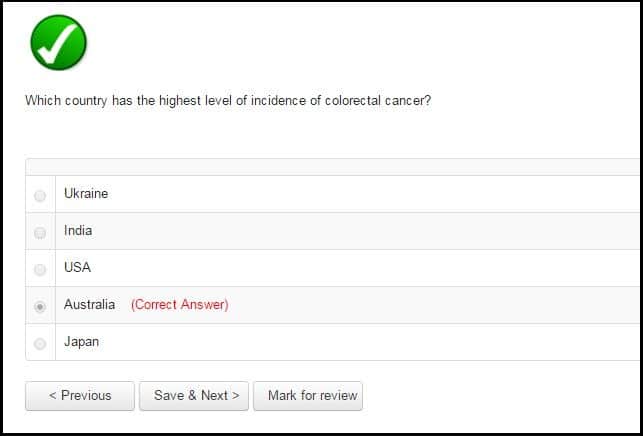Click the Australia answer text
The image size is (643, 436).
89,304
